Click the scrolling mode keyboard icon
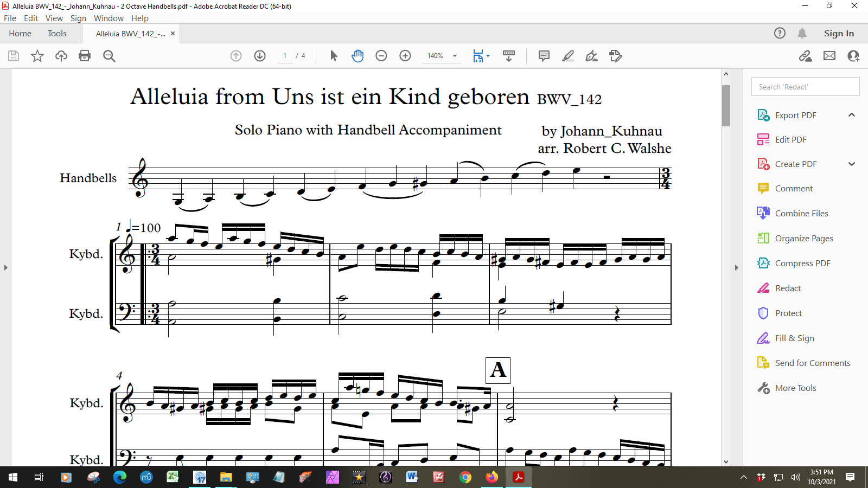Screen dimensions: 868x488 point(509,56)
